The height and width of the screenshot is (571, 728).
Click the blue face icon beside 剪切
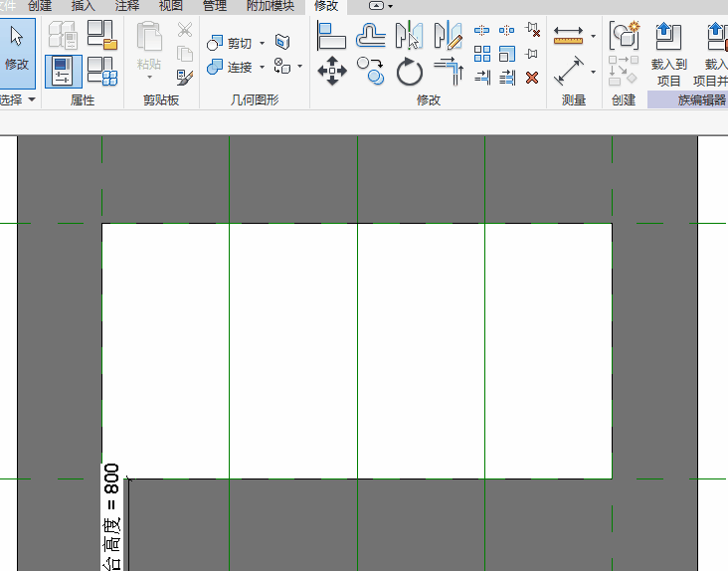[x=282, y=42]
